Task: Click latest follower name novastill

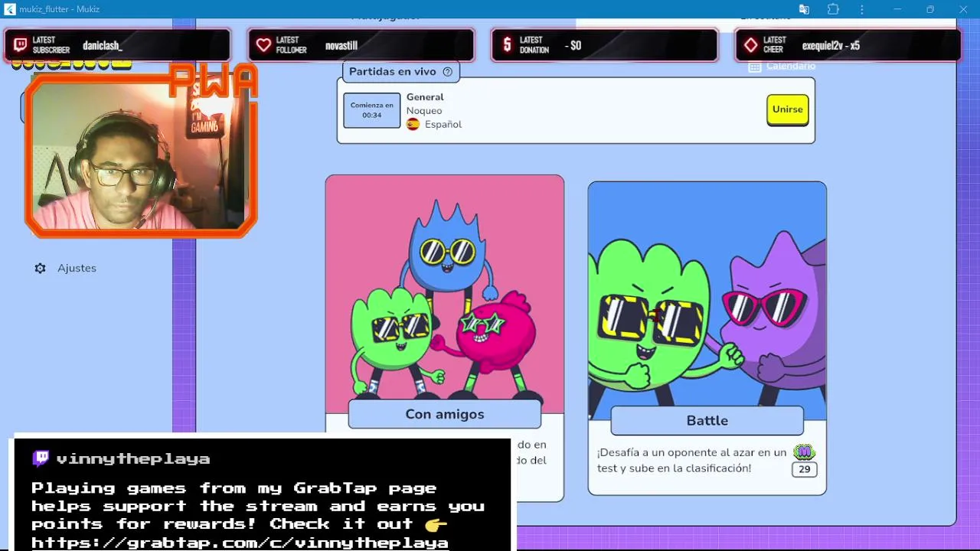Action: [341, 46]
